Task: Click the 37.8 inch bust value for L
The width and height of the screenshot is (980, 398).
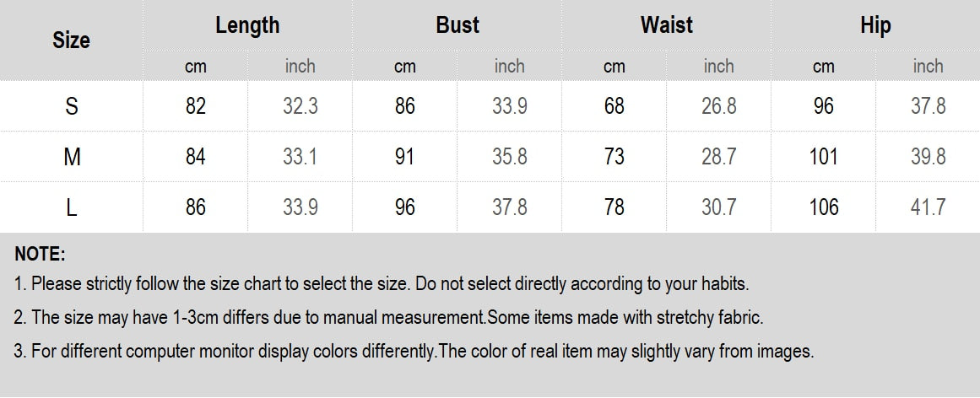Action: pos(509,207)
